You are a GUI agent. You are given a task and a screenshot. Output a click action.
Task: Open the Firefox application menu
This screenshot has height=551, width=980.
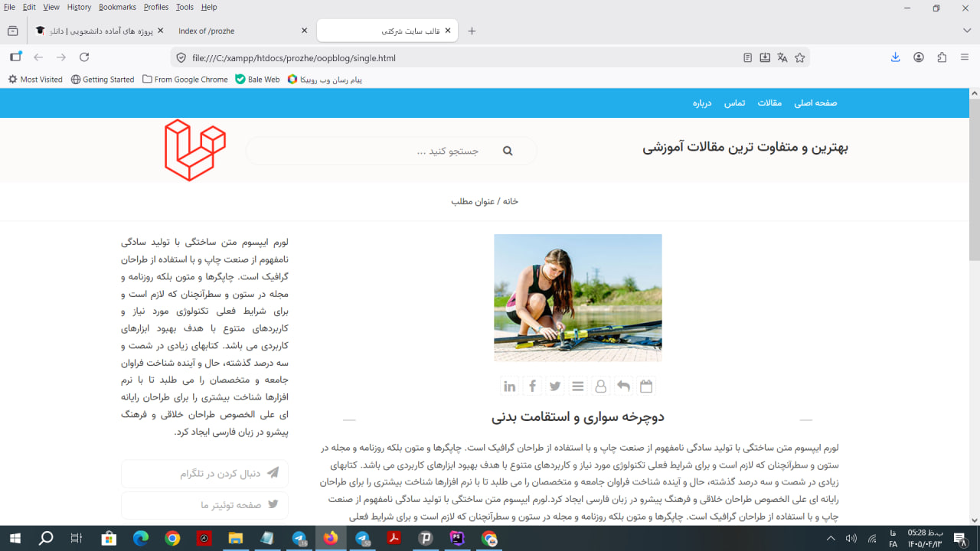pos(965,57)
